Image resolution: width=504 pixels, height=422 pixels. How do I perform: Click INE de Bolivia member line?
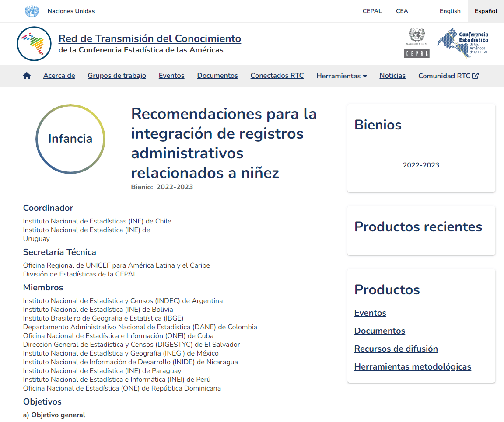[x=98, y=310]
